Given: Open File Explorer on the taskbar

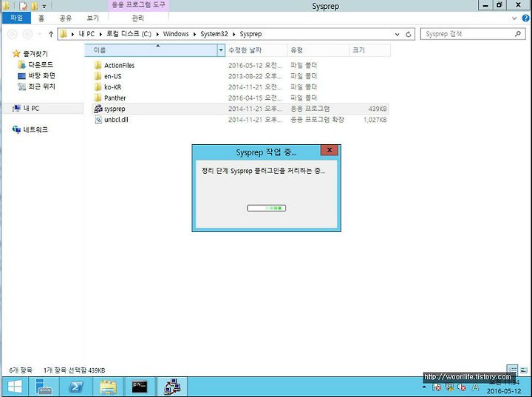Looking at the screenshot, I should click(108, 387).
